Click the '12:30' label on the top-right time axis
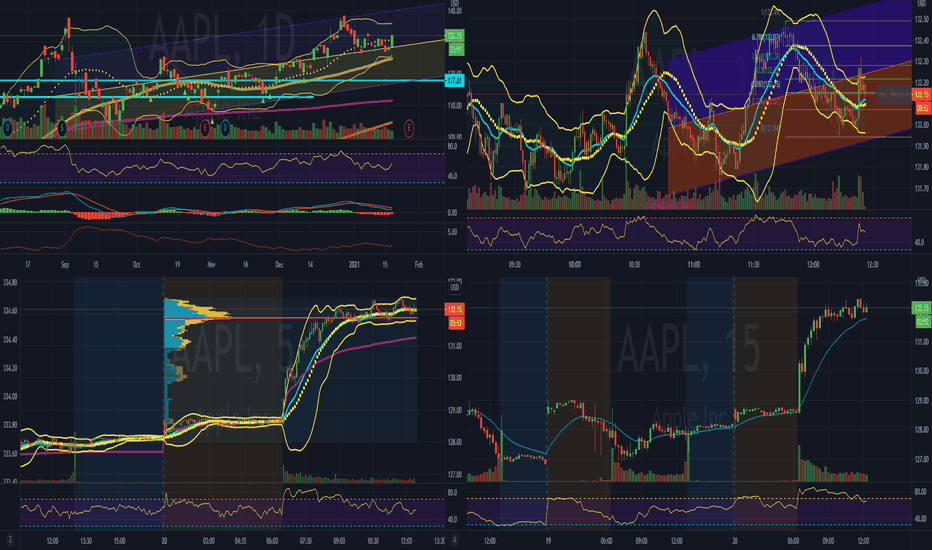 [x=873, y=264]
